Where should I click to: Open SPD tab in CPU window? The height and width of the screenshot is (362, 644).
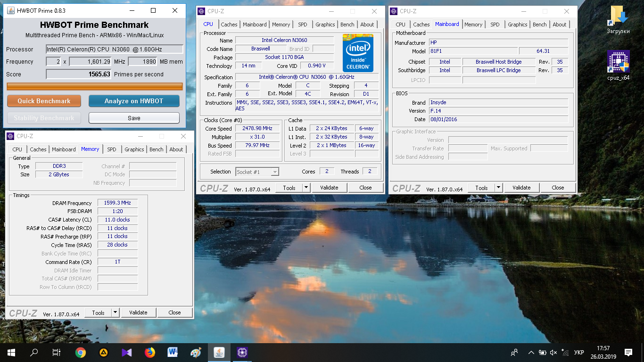[303, 25]
